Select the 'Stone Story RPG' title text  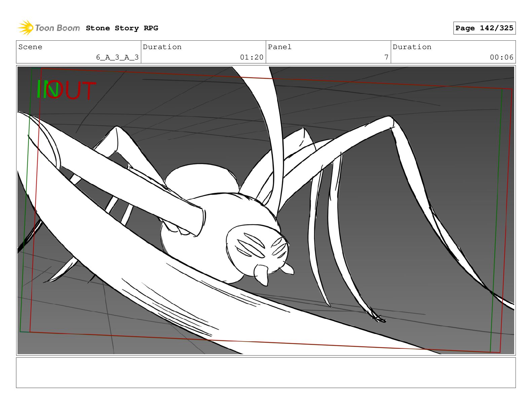click(x=122, y=28)
